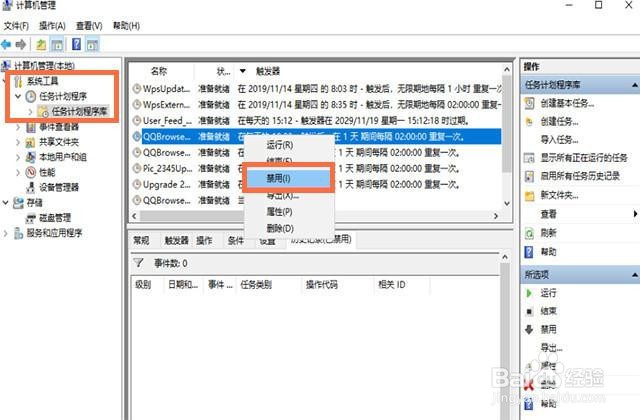Click 显示所有正在运行的任务 action
This screenshot has height=420, width=640.
(584, 158)
